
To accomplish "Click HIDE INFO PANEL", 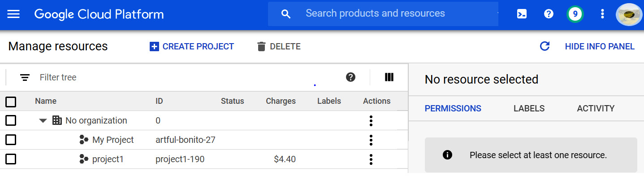I will click(x=600, y=47).
